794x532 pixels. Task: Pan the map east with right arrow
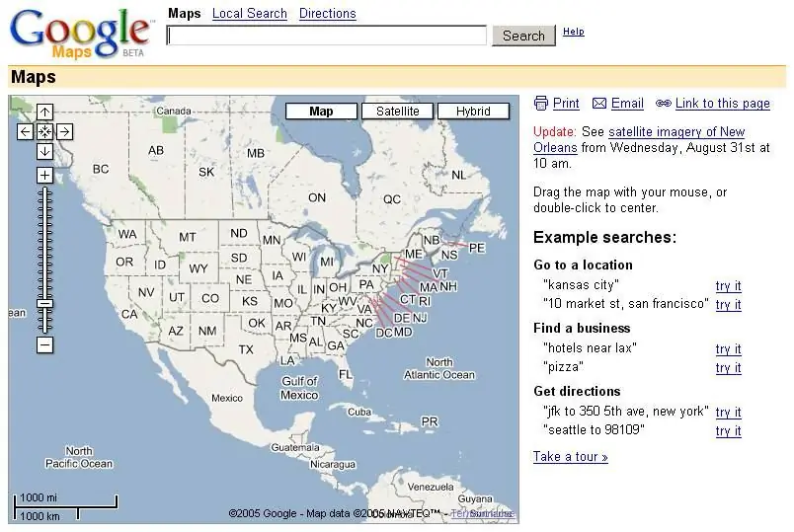pos(64,131)
